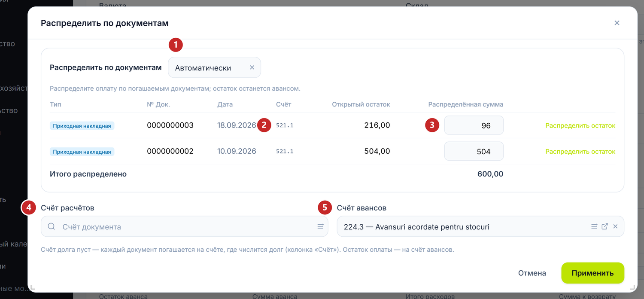
Task: Click the Счёт авансов field with 224.3
Action: [480, 226]
